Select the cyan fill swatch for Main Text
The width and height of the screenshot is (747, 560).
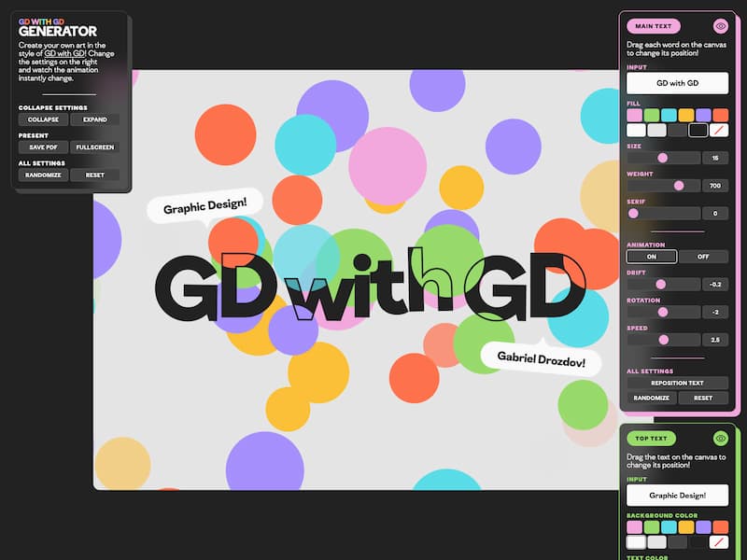[669, 115]
